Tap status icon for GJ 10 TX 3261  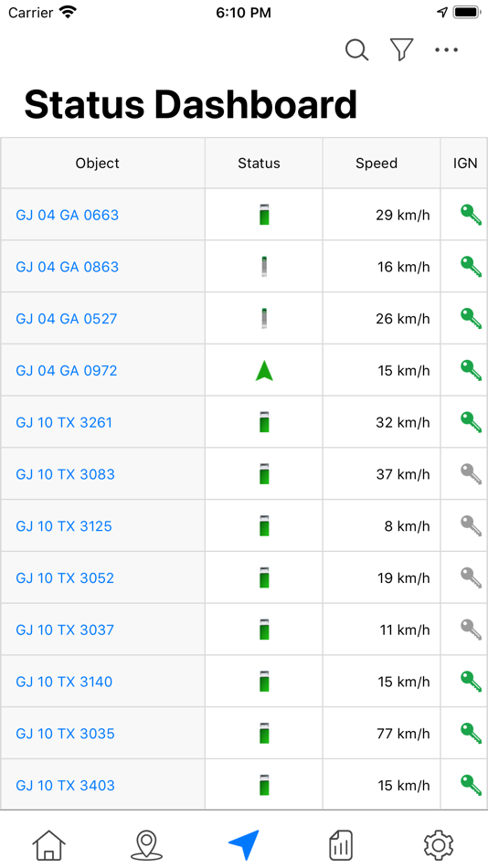point(264,422)
